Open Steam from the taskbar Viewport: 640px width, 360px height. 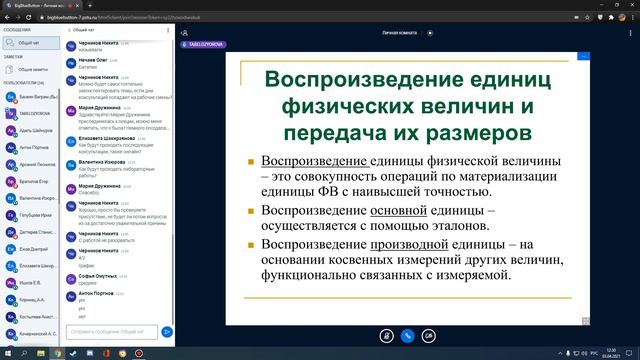click(73, 353)
